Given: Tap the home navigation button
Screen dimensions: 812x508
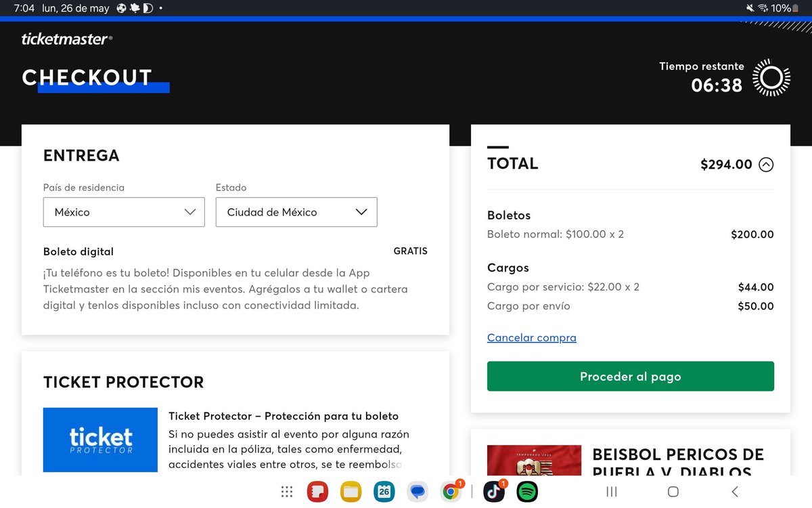Looking at the screenshot, I should coord(673,492).
